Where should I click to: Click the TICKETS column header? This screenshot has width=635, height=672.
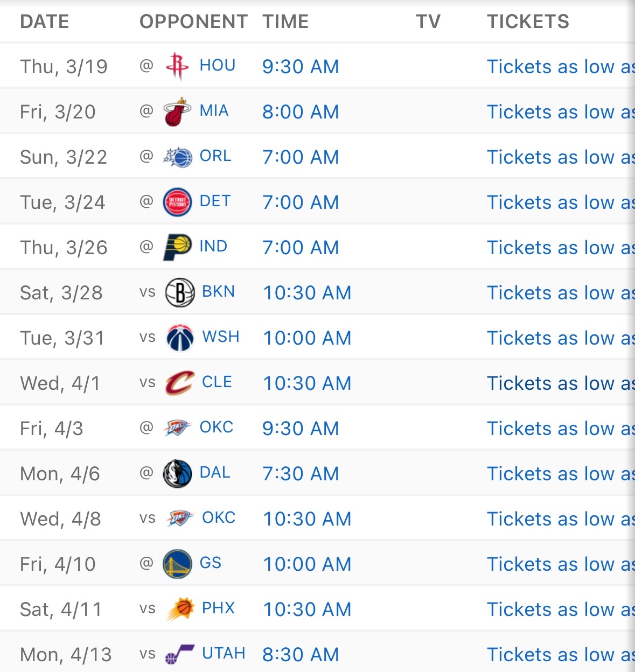point(528,22)
